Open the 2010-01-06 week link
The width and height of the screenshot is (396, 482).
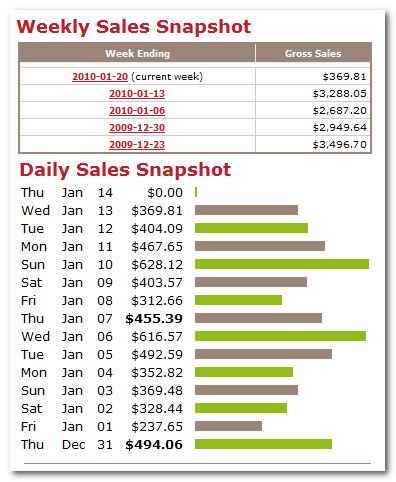click(x=137, y=111)
